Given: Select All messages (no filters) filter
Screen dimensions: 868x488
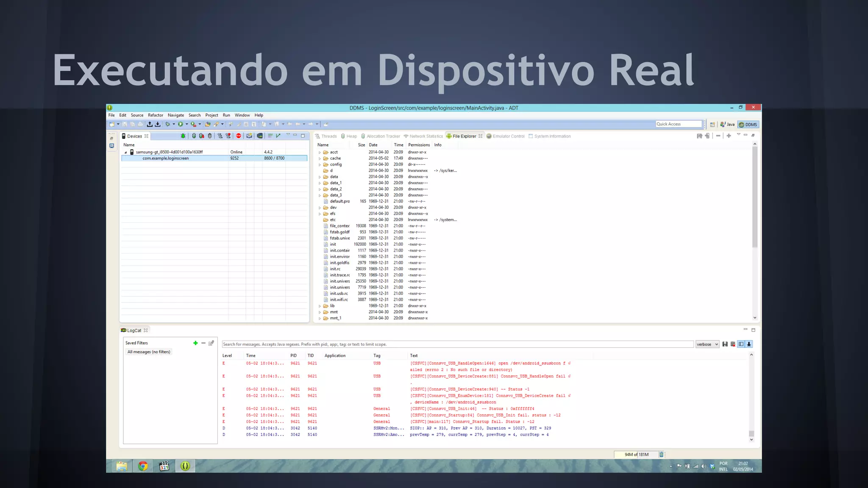Looking at the screenshot, I should tap(149, 352).
